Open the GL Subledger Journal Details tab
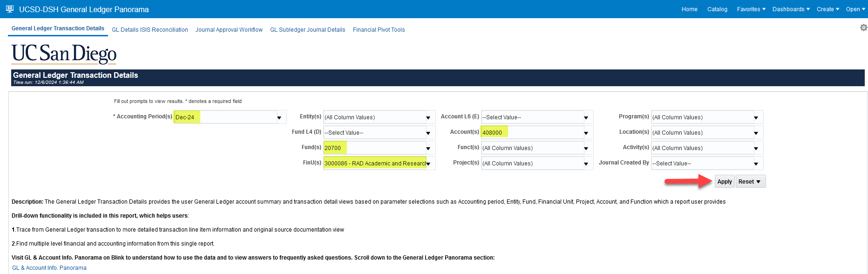The image size is (868, 274). pos(308,30)
